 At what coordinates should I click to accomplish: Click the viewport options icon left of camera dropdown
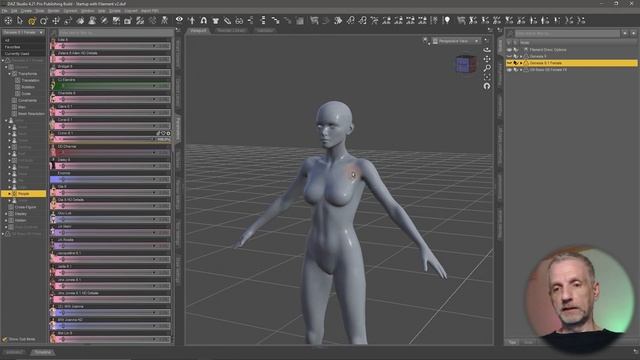coord(426,41)
